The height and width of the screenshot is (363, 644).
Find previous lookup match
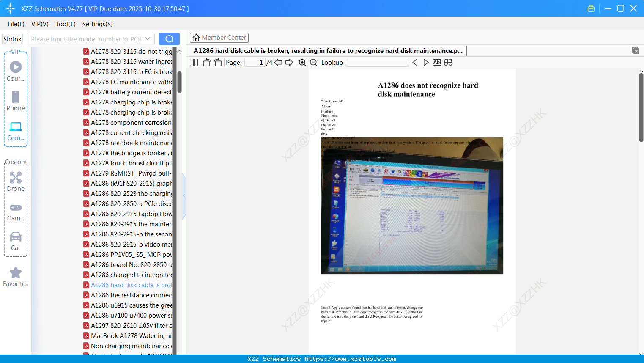[x=415, y=62]
